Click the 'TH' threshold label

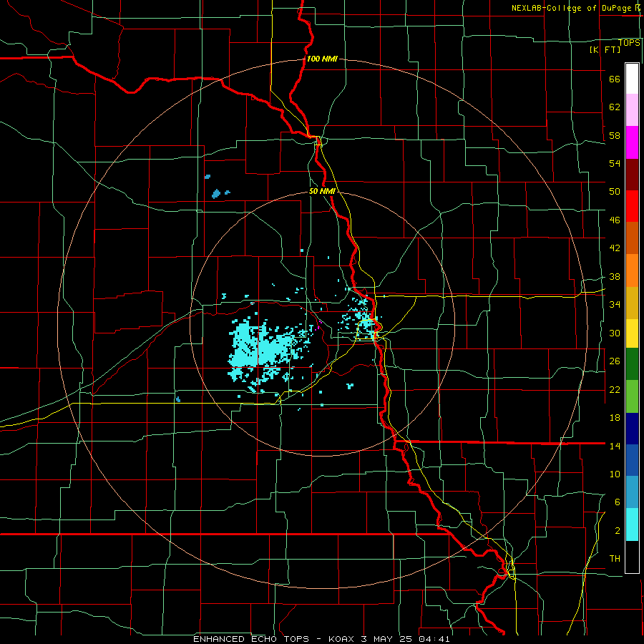coord(615,559)
